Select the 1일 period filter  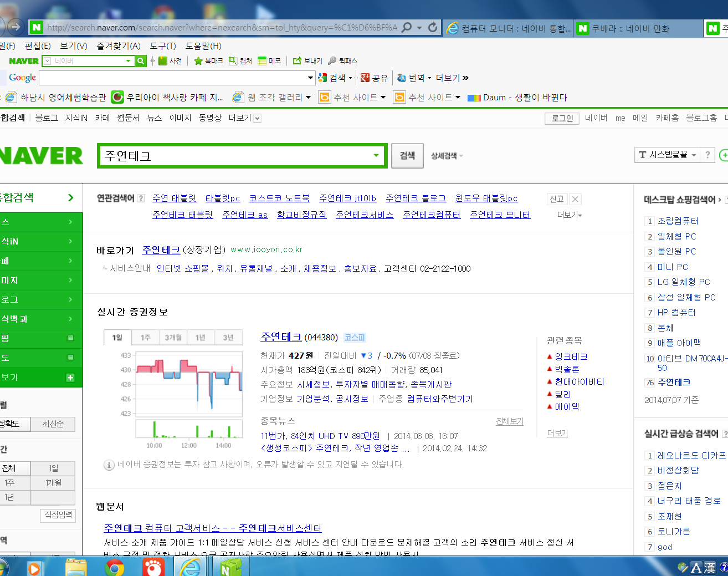click(53, 468)
